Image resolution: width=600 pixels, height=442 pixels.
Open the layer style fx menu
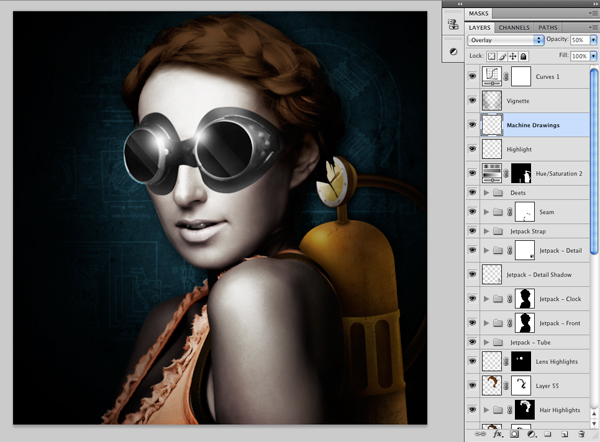coord(498,434)
